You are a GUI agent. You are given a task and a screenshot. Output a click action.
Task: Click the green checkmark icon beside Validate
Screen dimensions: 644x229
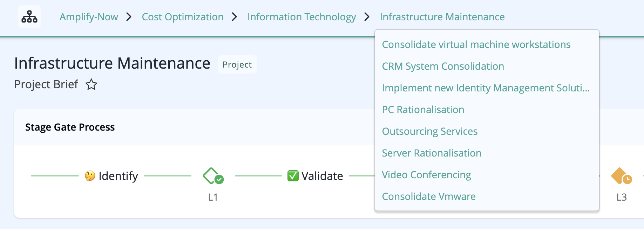293,176
